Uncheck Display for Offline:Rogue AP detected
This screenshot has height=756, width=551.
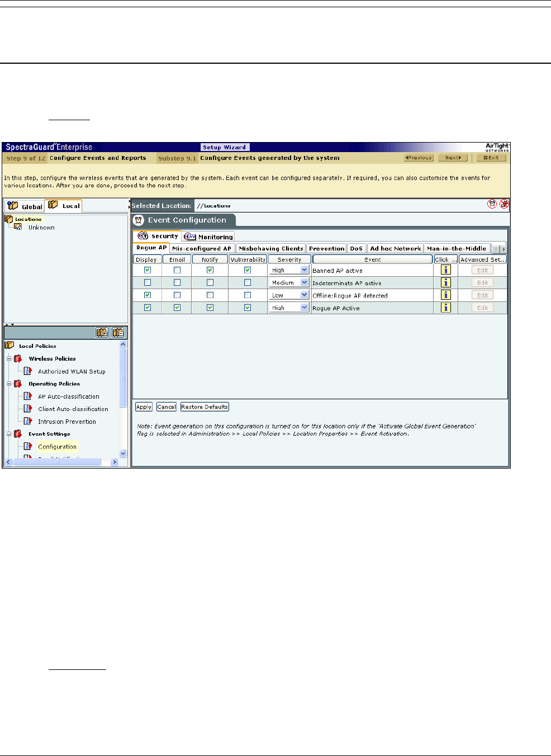pyautogui.click(x=148, y=295)
